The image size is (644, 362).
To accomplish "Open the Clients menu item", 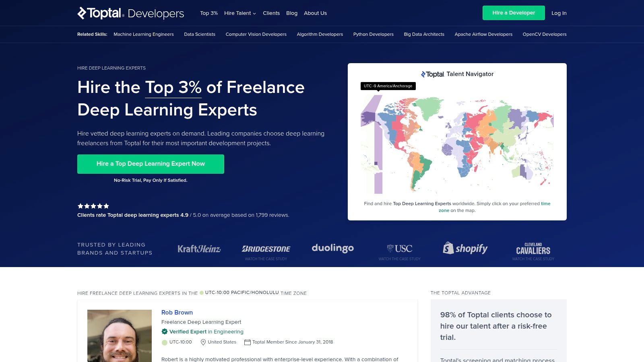I will tap(271, 13).
